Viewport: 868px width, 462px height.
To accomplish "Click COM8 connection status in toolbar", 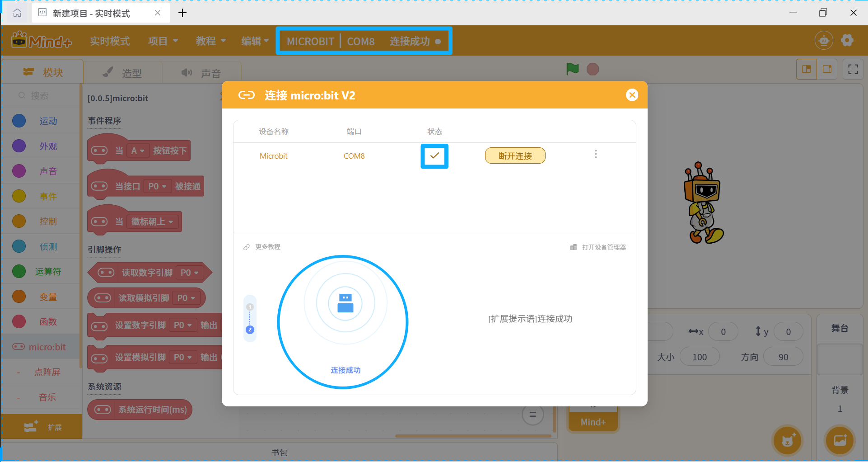I will pyautogui.click(x=361, y=41).
